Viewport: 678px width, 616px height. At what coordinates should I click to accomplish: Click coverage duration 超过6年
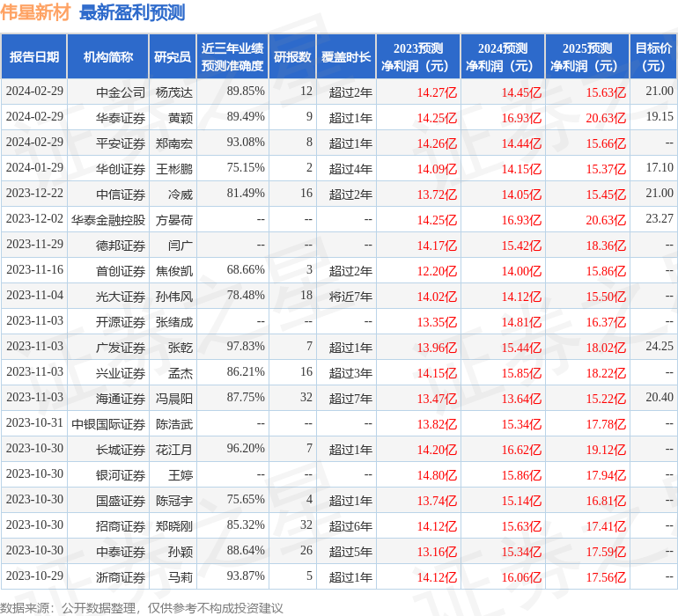click(350, 526)
